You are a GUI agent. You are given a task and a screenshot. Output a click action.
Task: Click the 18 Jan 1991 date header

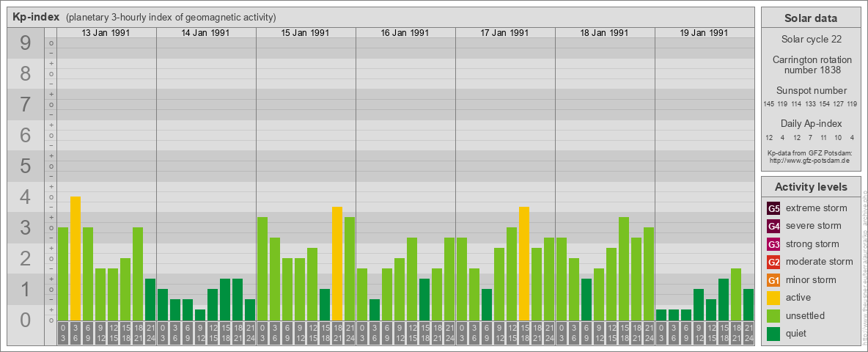604,33
